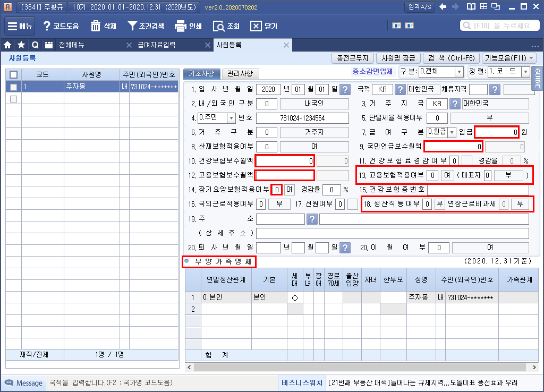This screenshot has height=392, width=544.
Task: Click the 사원명 잠금 button
Action: [398, 58]
